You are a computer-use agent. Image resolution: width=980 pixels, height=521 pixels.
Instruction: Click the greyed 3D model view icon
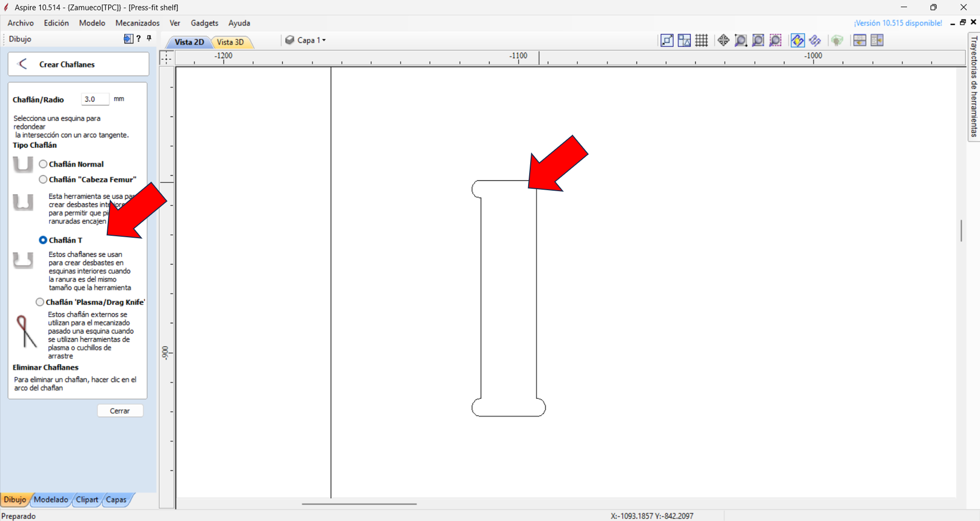tap(837, 40)
